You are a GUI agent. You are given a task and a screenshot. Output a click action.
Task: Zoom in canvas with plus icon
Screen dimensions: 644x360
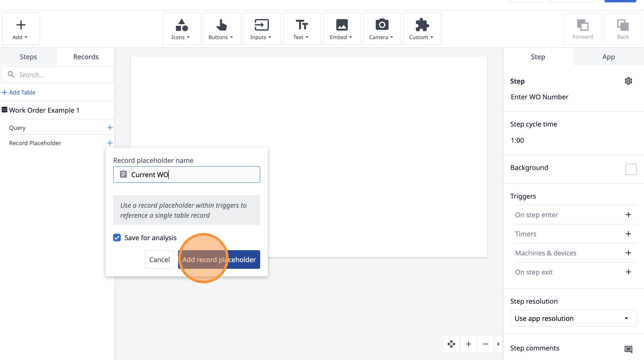[x=469, y=344]
